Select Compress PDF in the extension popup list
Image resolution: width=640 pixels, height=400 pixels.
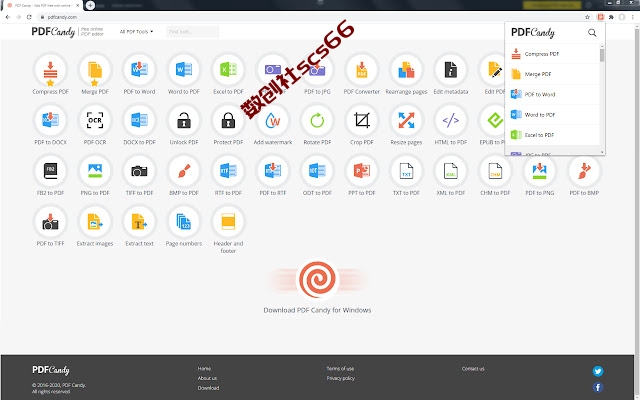tap(553, 54)
